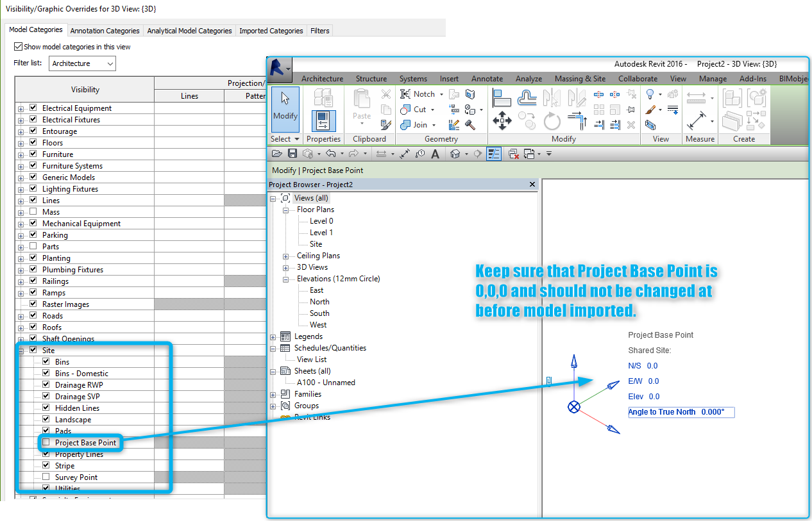Expand 3D Views in Project Browser
The height and width of the screenshot is (521, 812).
tap(286, 268)
